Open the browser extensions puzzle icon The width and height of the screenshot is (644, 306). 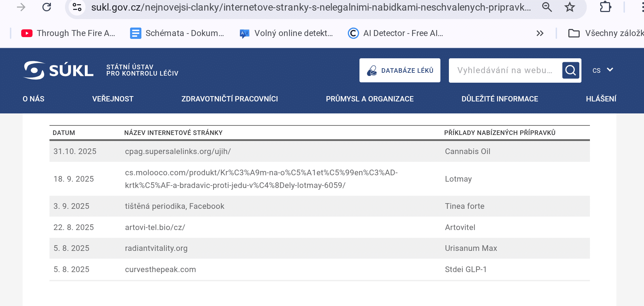605,7
